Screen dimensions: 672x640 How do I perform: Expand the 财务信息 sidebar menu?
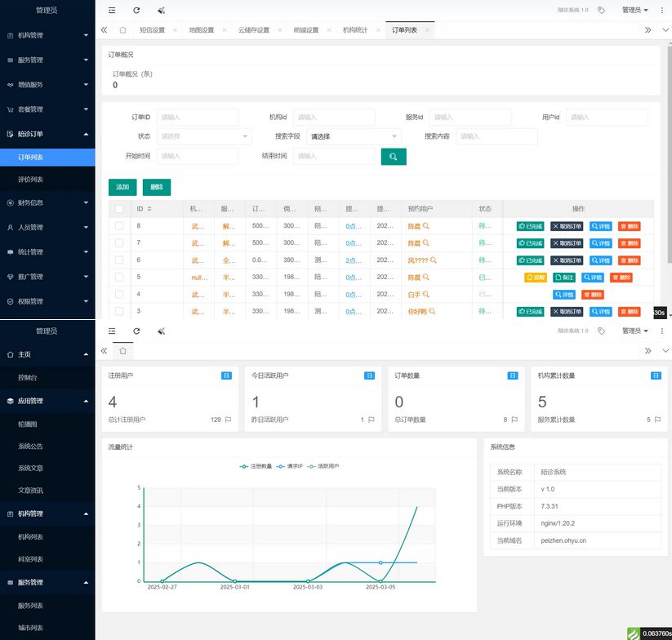click(47, 202)
